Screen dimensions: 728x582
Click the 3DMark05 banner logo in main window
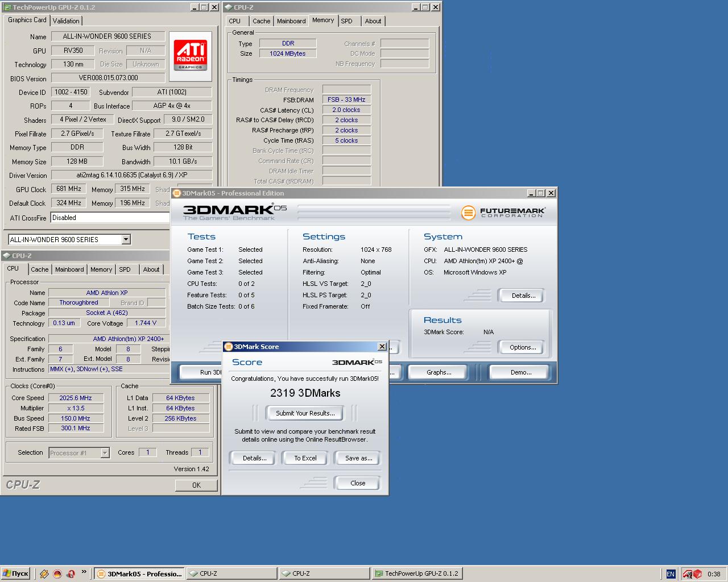pos(234,211)
